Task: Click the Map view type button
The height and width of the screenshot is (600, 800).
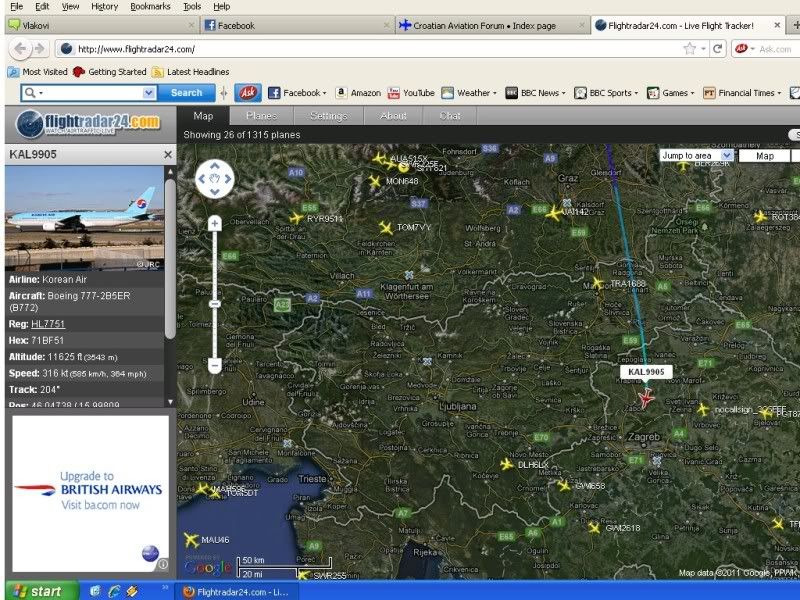Action: click(x=764, y=156)
